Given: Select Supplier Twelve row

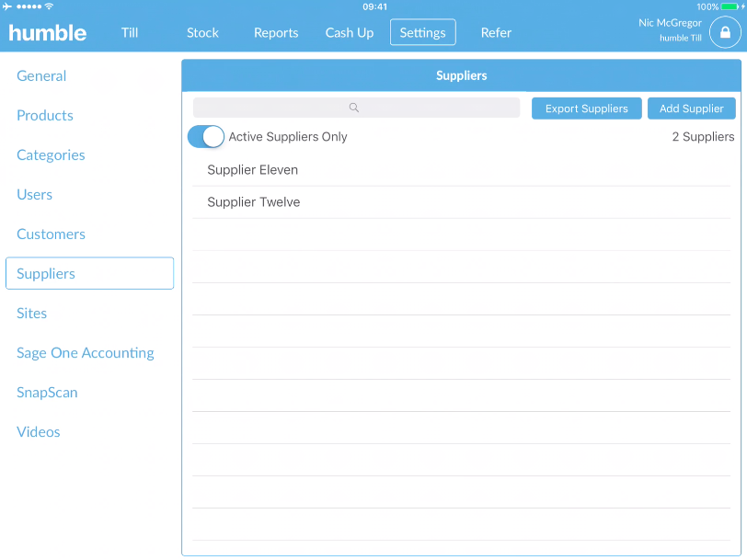Looking at the screenshot, I should [x=461, y=202].
